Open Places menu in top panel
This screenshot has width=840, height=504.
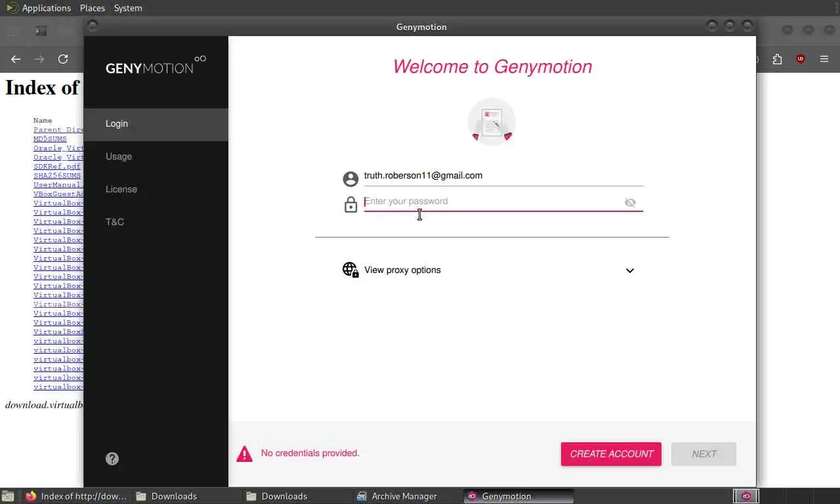click(92, 8)
